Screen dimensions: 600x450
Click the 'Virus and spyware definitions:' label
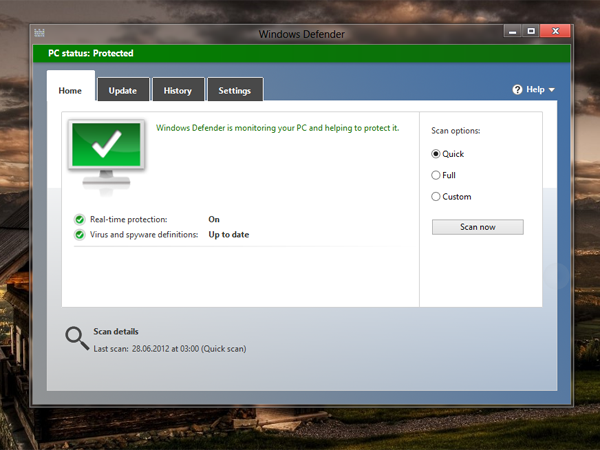(x=144, y=235)
